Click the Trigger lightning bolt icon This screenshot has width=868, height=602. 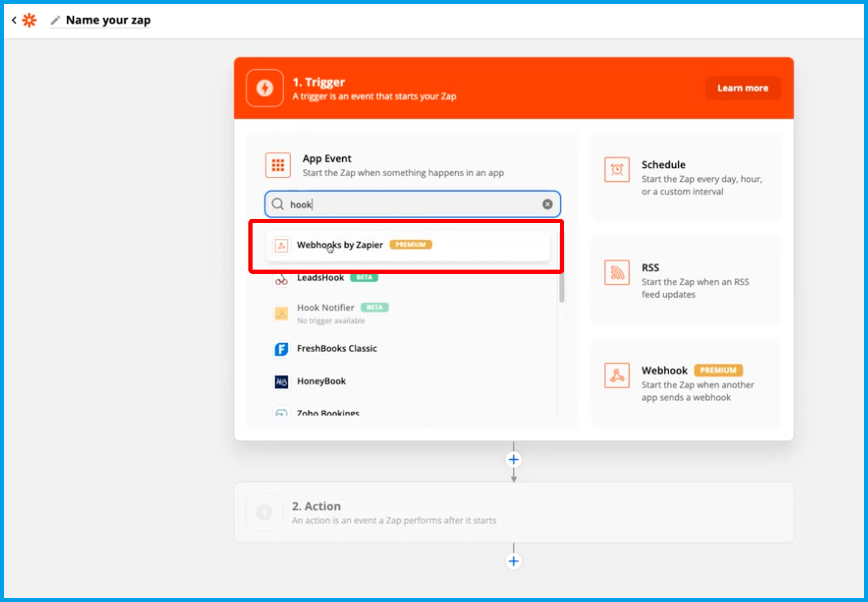point(265,88)
